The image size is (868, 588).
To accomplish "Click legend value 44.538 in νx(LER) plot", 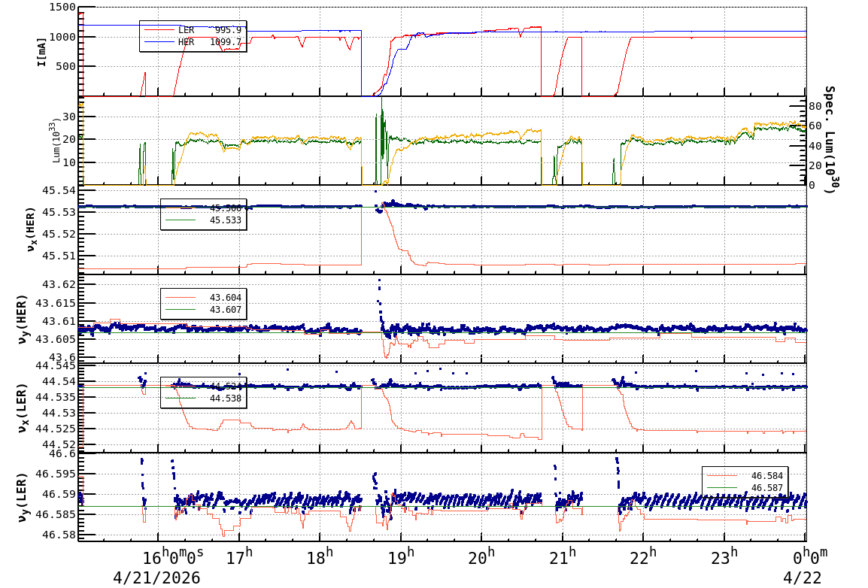I will [x=226, y=399].
